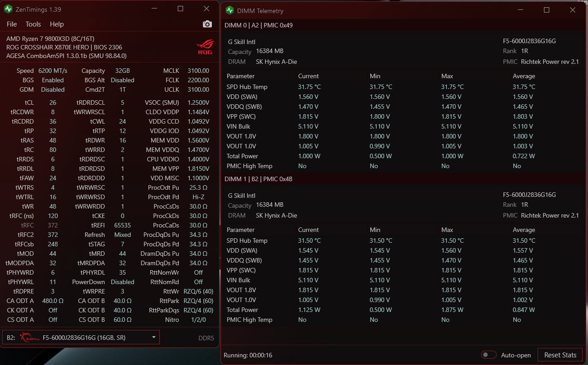This screenshot has width=588, height=365.
Task: Take a screenshot with the camera icon
Action: (207, 24)
